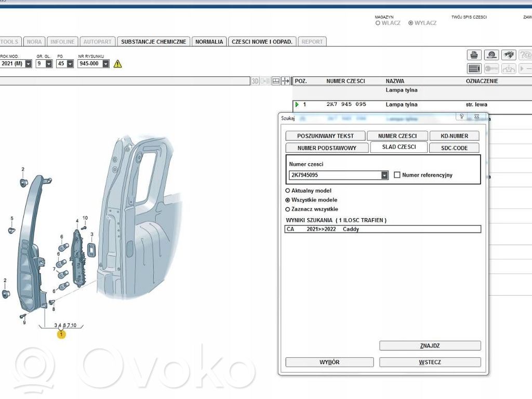Open the PG 45 dropdown

(70, 63)
